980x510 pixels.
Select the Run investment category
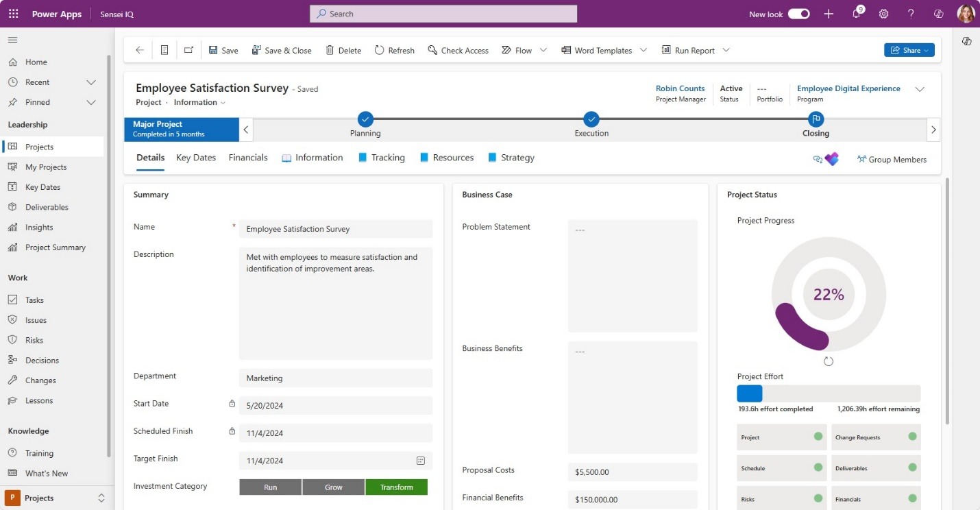point(271,487)
